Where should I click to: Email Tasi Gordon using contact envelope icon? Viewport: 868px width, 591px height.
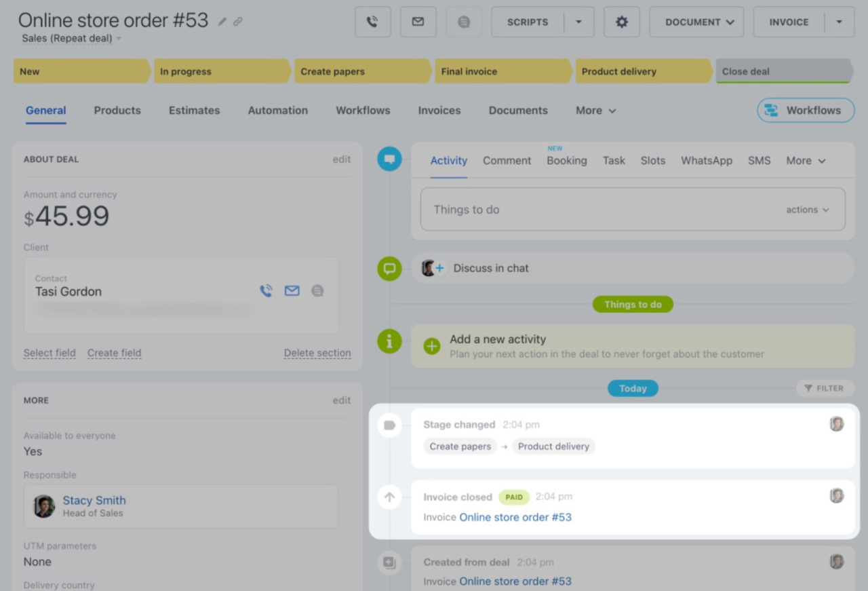(x=292, y=291)
